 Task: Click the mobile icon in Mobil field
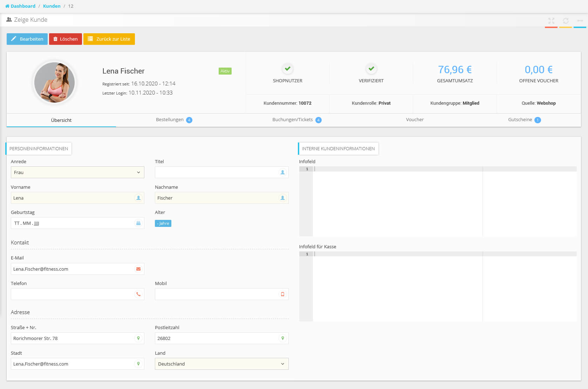click(282, 294)
